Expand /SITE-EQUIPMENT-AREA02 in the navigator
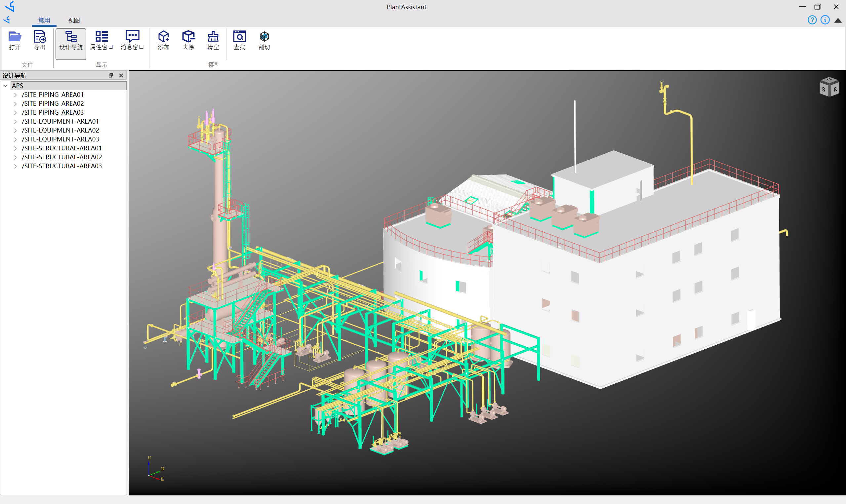The width and height of the screenshot is (846, 504). tap(16, 130)
